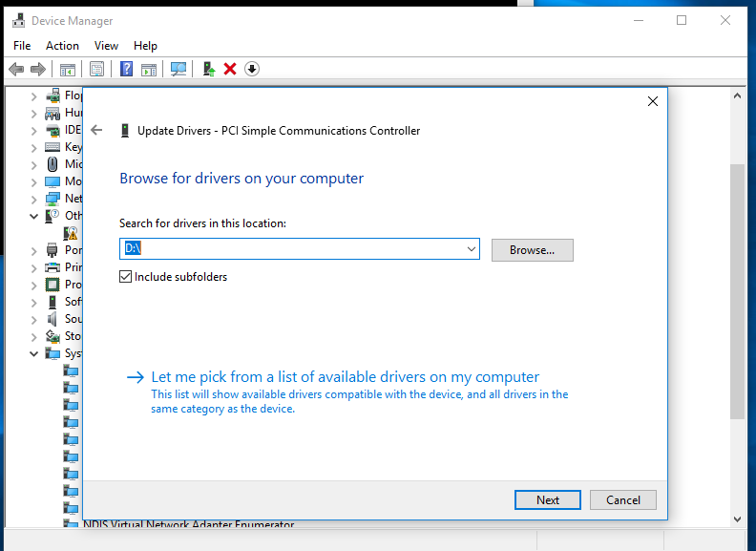Click the Properties icon in the toolbar
Viewport: 756px width, 551px height.
[96, 69]
